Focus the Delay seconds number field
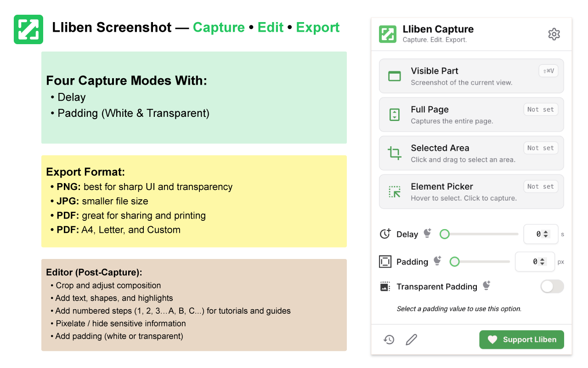Screen dimensions: 588x368 point(541,234)
